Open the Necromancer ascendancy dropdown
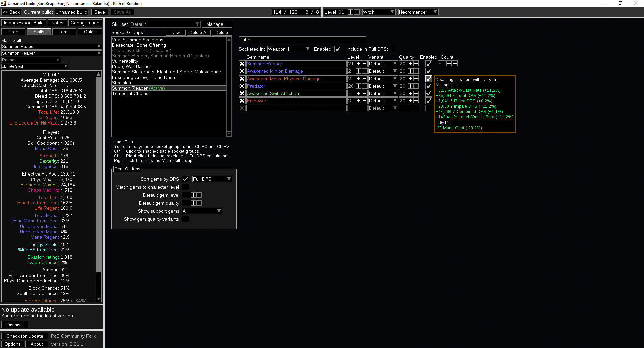The width and height of the screenshot is (644, 348). (418, 12)
